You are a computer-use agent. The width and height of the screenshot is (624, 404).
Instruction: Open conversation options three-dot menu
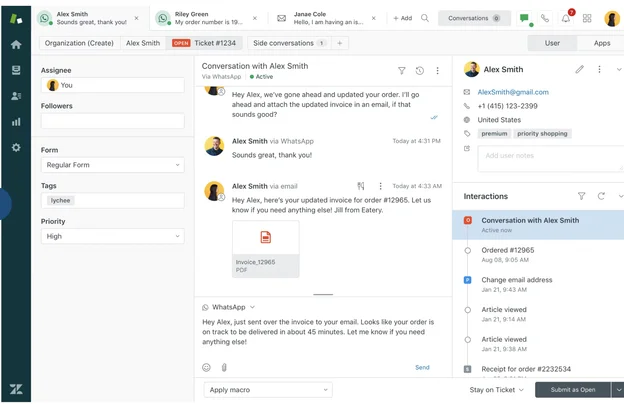pyautogui.click(x=437, y=70)
